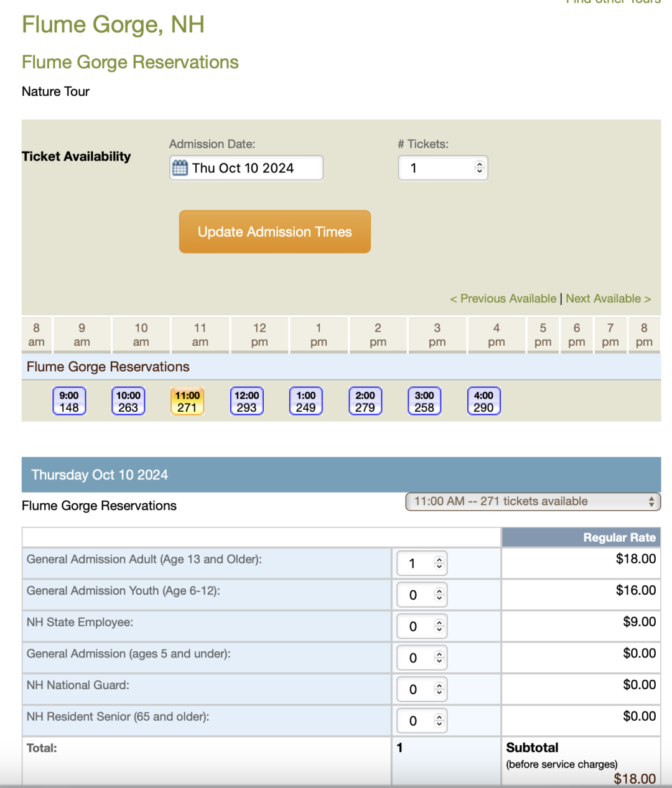Screen dimensions: 672x788
Task: Click the 8 am timeline header
Action: (x=37, y=335)
